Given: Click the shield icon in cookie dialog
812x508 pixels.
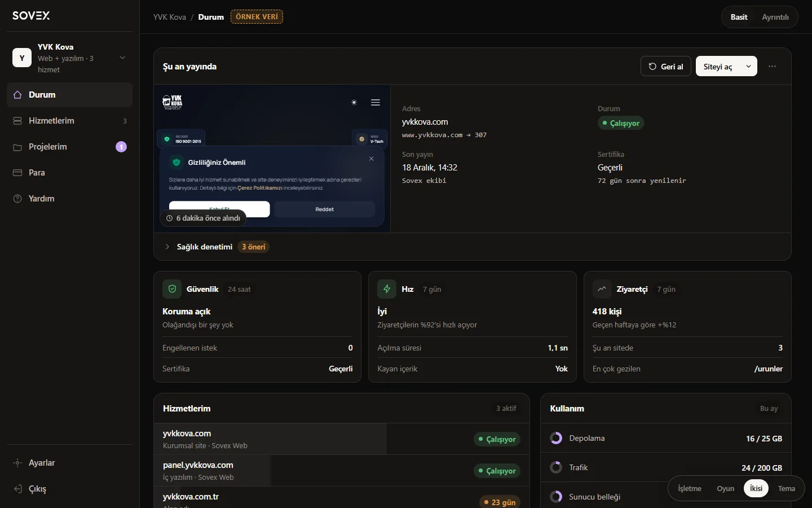Looking at the screenshot, I should [176, 163].
